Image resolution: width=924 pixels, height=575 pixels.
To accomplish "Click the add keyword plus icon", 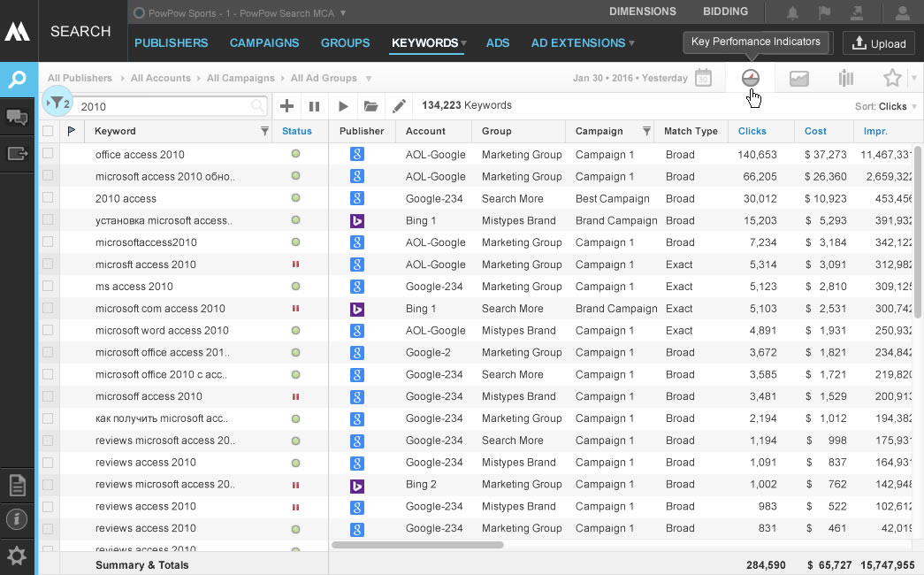I will [286, 106].
